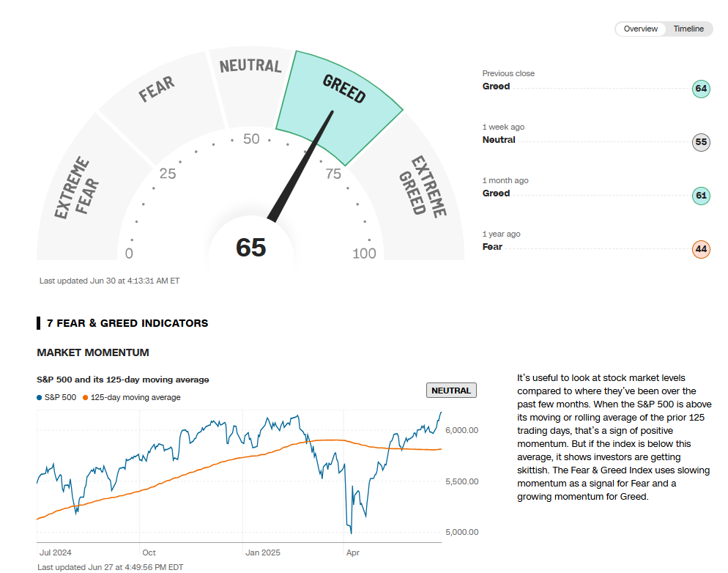Click the NEUTRAL momentum rating badge
Image resolution: width=728 pixels, height=573 pixels.
(x=451, y=391)
